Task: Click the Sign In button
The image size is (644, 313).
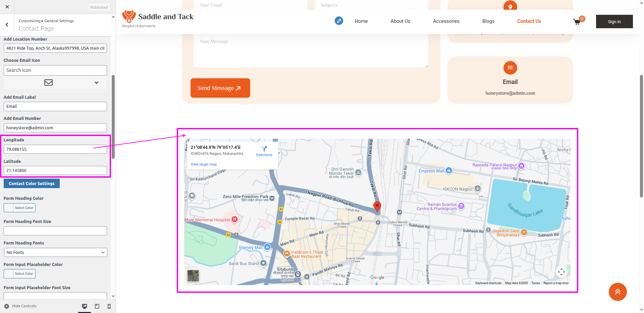Action: pyautogui.click(x=614, y=21)
